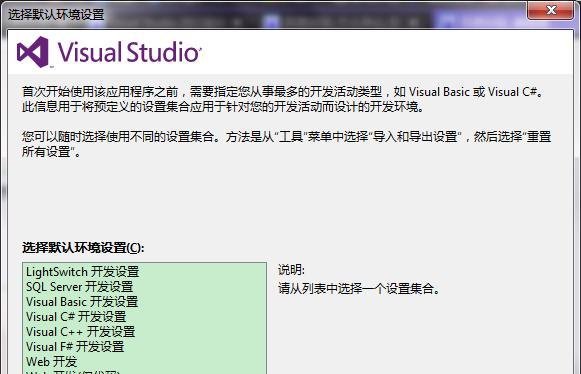Click the Visual Studio logo icon
This screenshot has height=374, width=581.
click(33, 52)
